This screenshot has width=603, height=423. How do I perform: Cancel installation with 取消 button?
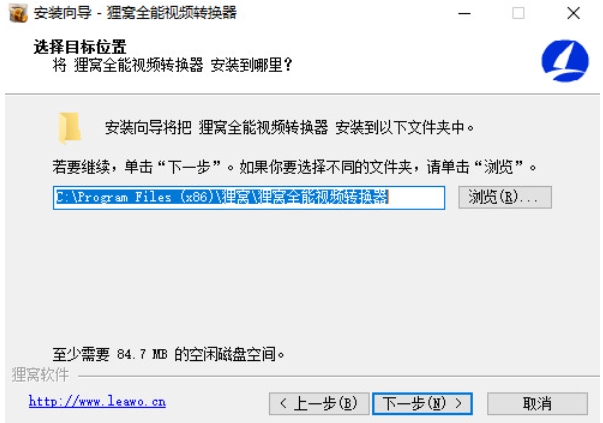[537, 403]
